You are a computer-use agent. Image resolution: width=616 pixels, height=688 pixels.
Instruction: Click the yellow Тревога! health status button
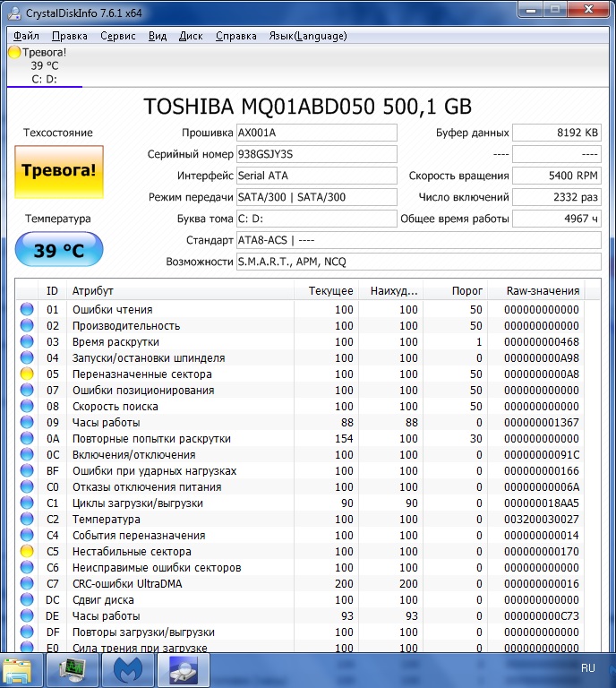[x=58, y=170]
